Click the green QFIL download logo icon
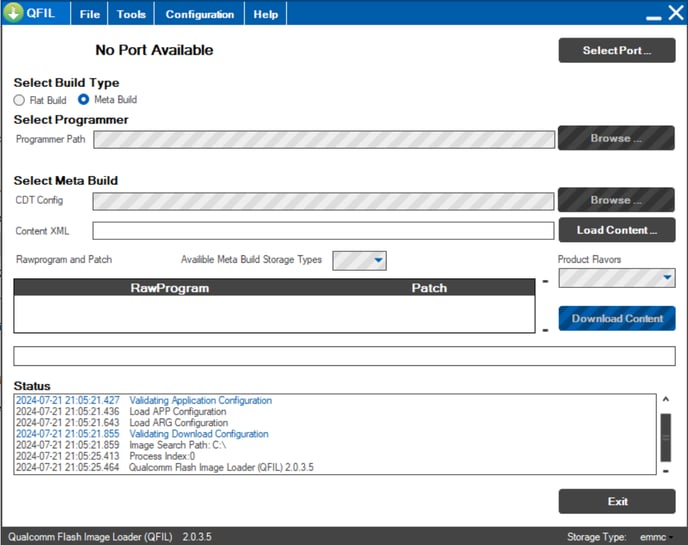This screenshot has width=688, height=545. [x=13, y=13]
